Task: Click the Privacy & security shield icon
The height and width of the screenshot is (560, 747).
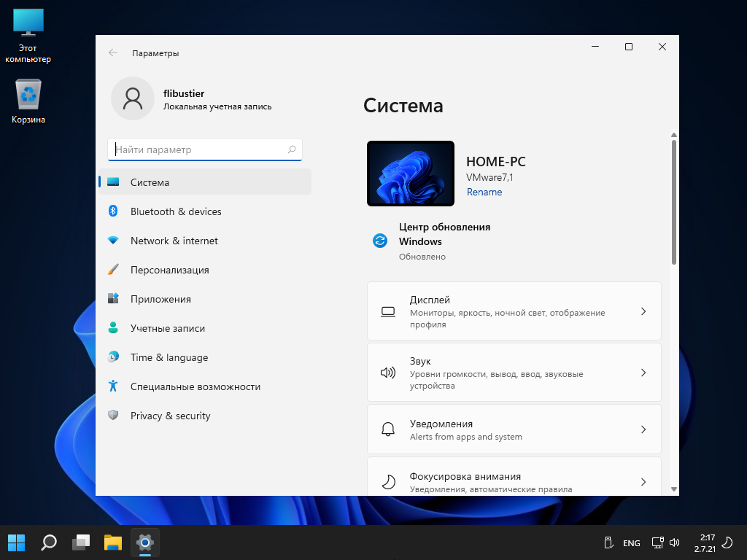Action: (x=113, y=416)
